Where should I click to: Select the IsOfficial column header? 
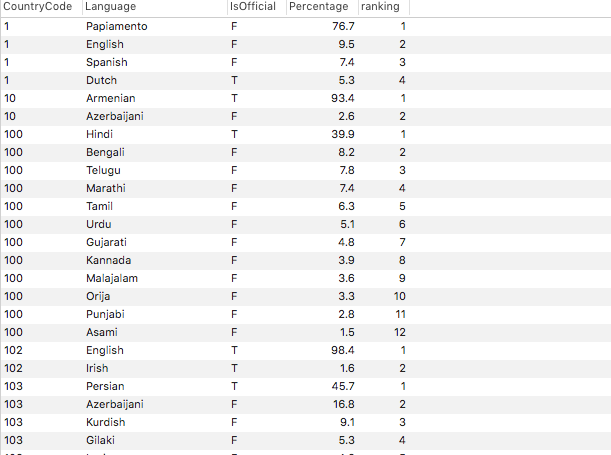tap(253, 7)
